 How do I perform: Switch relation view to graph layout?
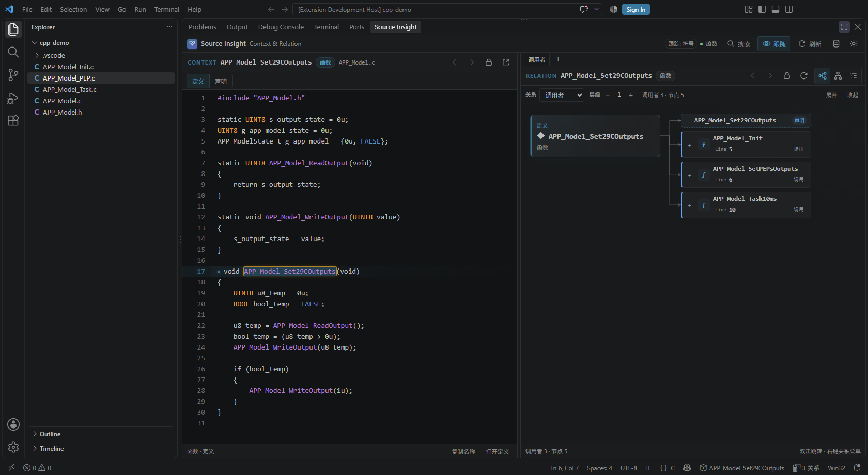(x=823, y=76)
